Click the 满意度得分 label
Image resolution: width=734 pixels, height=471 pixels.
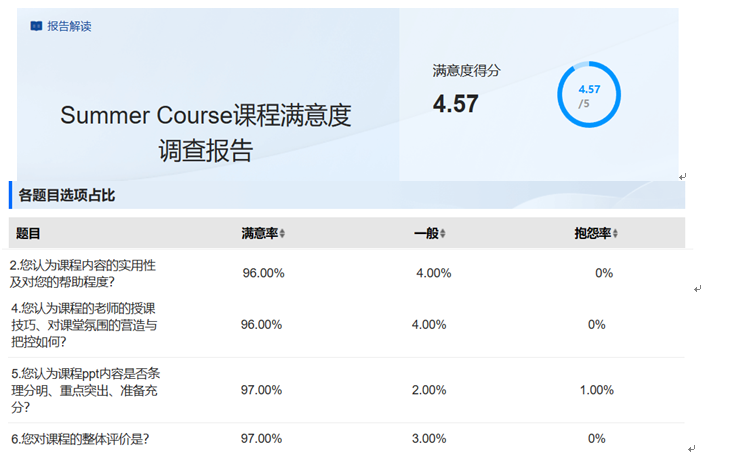pos(466,71)
